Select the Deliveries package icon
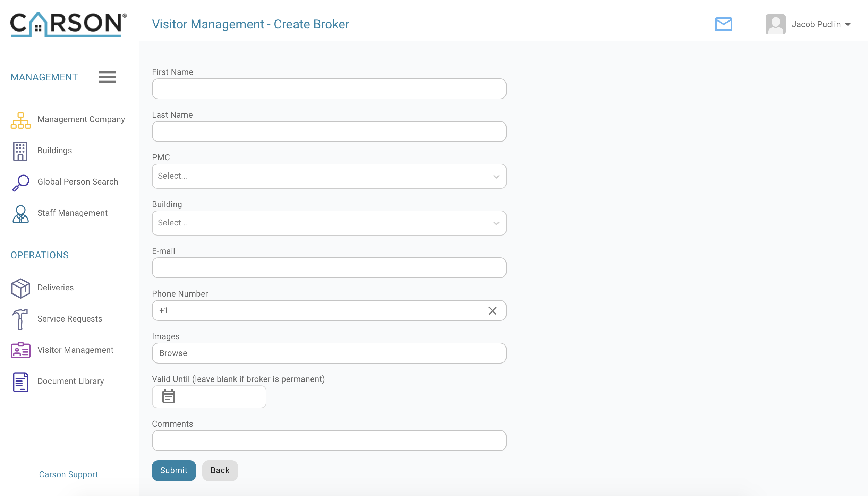Viewport: 868px width, 496px height. (20, 287)
